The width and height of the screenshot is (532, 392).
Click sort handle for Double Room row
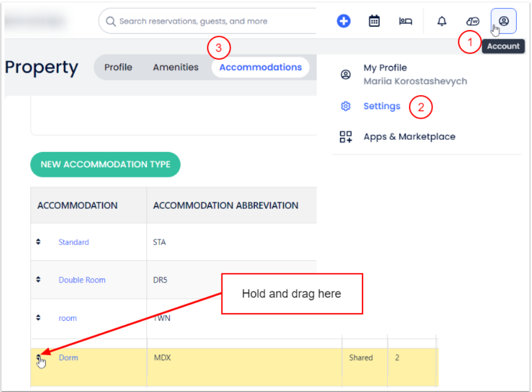pos(38,279)
